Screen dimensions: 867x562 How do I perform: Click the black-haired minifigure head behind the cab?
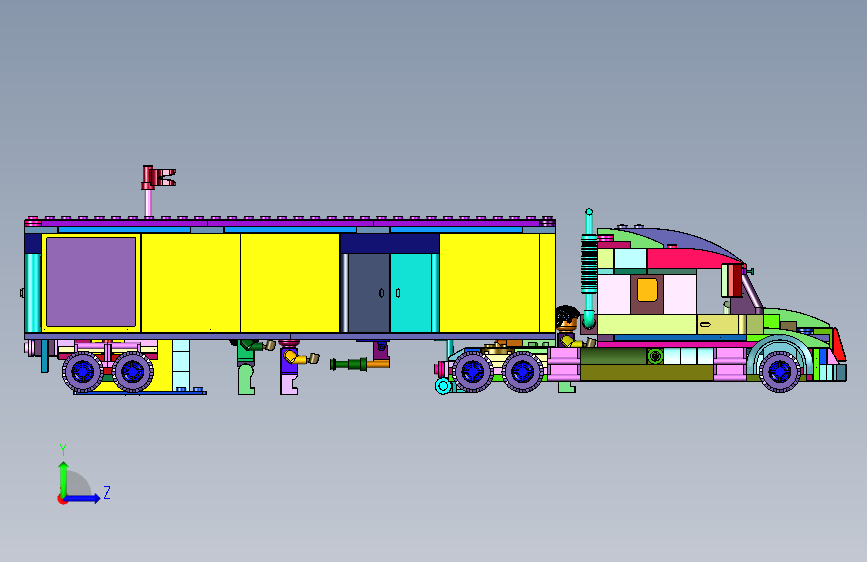point(567,318)
